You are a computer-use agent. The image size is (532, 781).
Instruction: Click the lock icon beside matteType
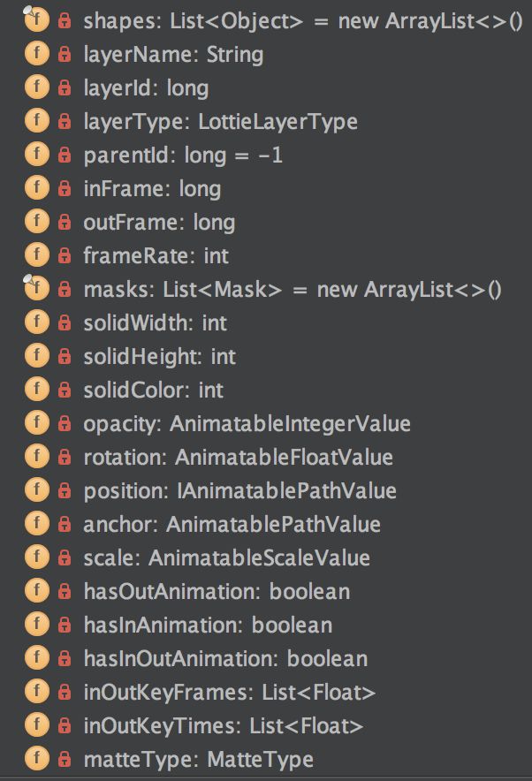point(65,759)
